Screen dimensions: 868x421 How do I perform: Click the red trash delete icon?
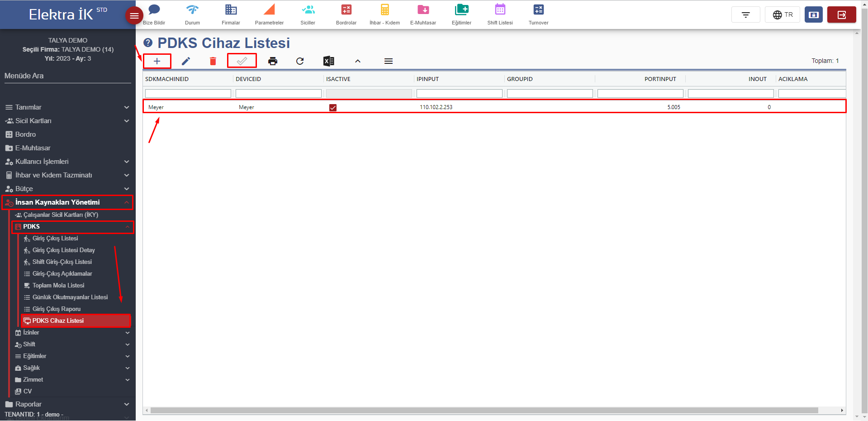tap(213, 61)
